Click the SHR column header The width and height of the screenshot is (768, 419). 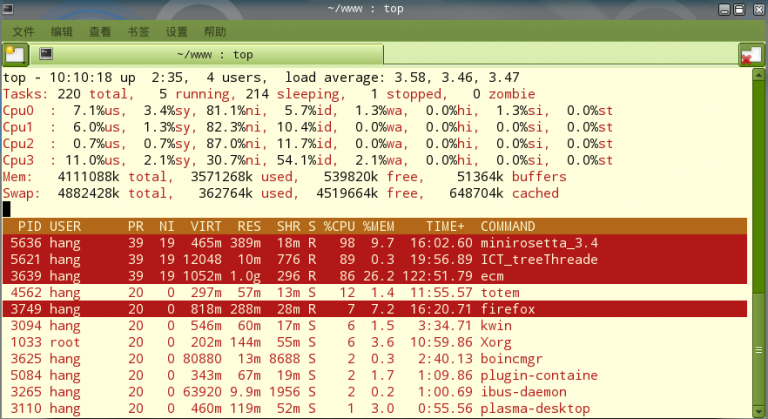pos(288,226)
